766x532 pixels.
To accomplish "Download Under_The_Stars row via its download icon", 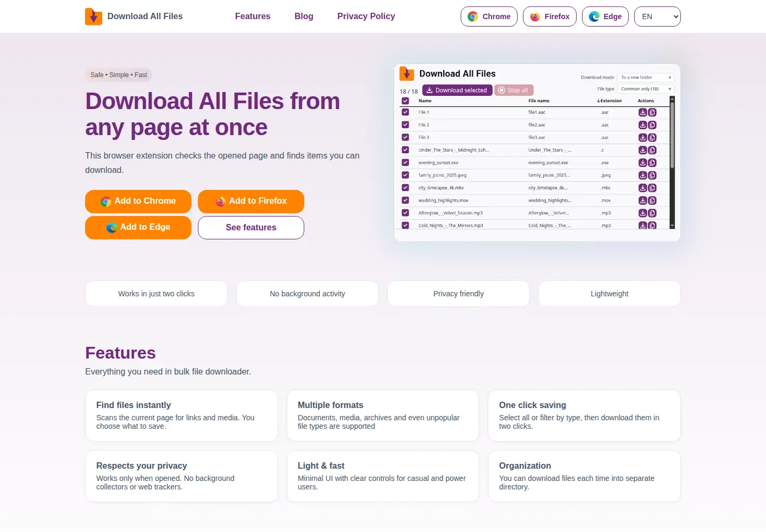I will (x=643, y=150).
